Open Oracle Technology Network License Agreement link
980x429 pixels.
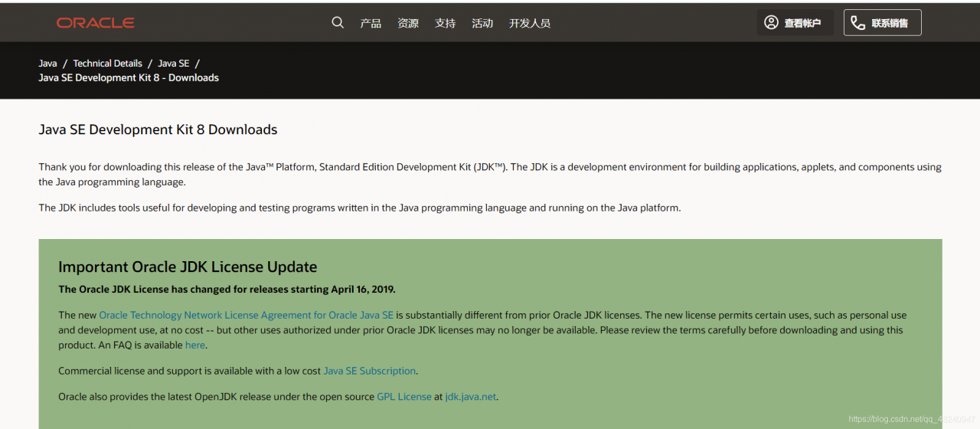247,315
